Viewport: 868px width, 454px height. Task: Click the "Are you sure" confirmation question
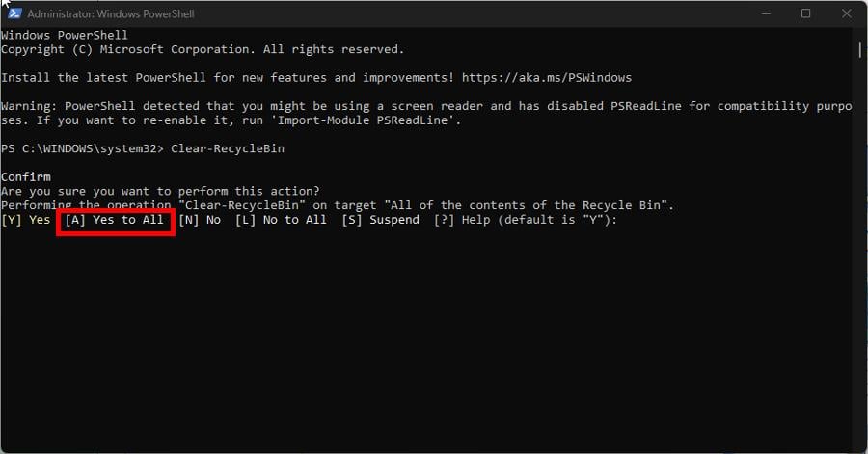coord(160,191)
